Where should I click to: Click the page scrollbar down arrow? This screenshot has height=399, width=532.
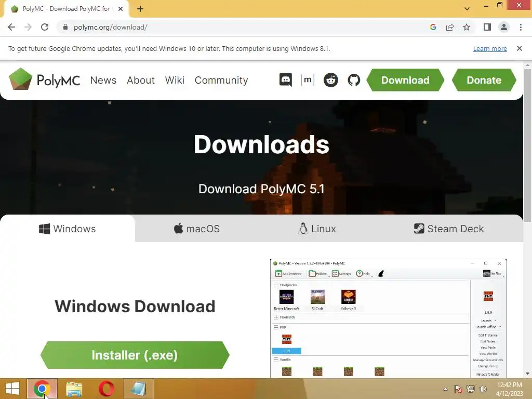tap(528, 374)
